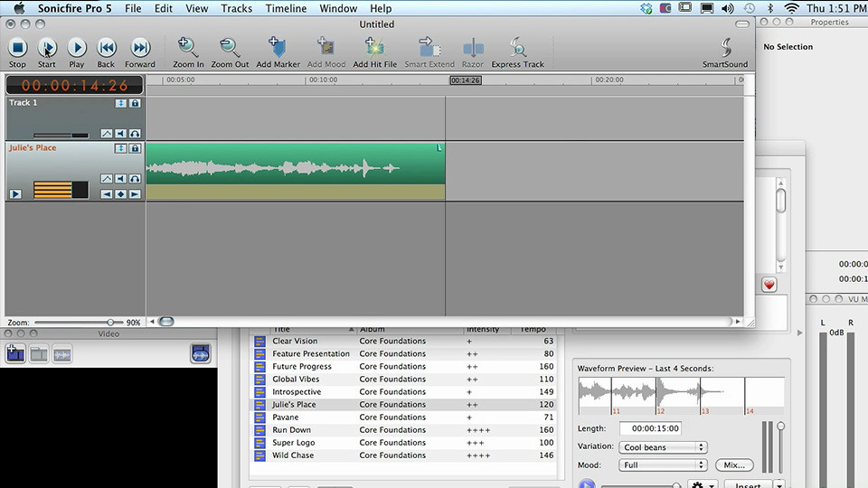868x488 pixels.
Task: Toggle lock on Track 1
Action: 135,103
